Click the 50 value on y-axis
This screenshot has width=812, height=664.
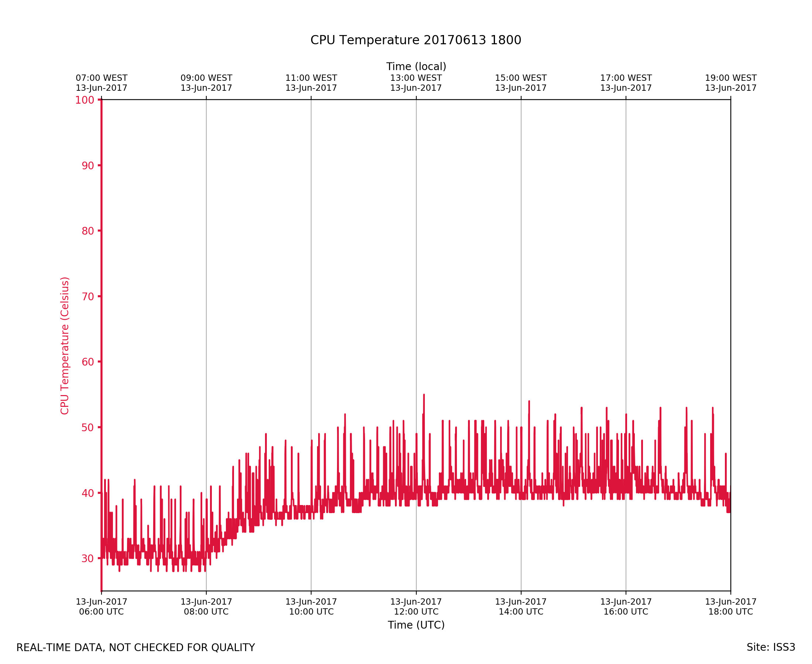[x=87, y=428]
